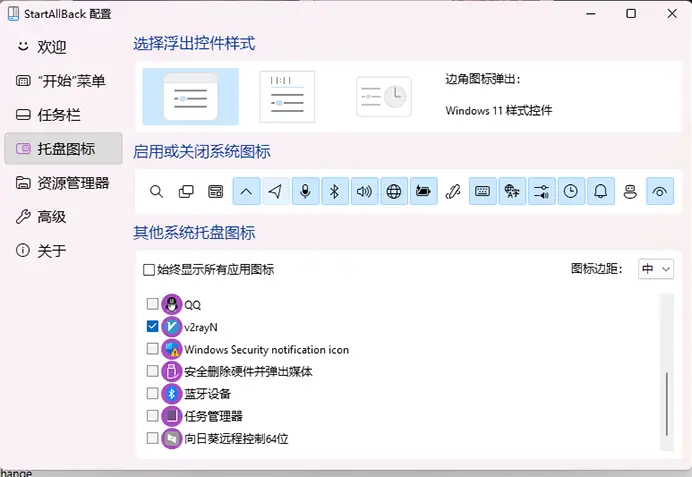Click the Windows Security shield icon

[172, 349]
